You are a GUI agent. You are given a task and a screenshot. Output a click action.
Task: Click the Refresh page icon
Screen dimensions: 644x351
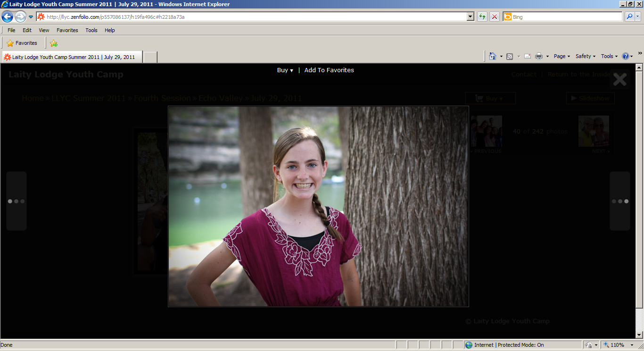(x=482, y=17)
